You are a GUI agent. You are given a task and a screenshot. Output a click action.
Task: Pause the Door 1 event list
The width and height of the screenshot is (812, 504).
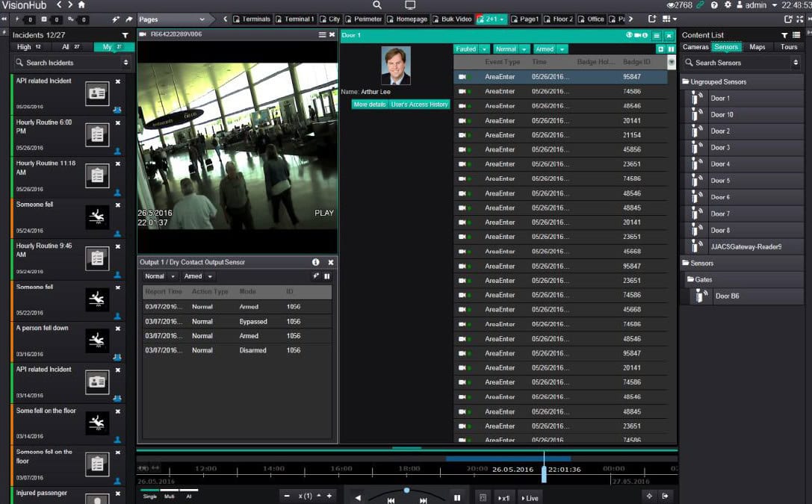click(671, 49)
